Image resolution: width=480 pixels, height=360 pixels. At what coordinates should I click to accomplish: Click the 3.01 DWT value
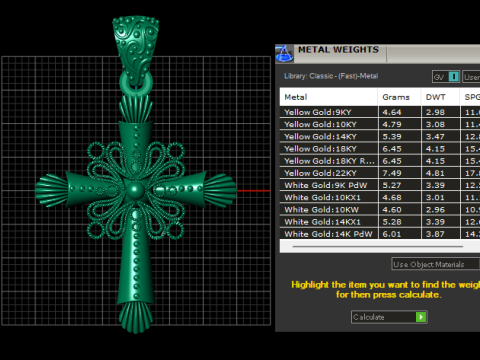(435, 198)
